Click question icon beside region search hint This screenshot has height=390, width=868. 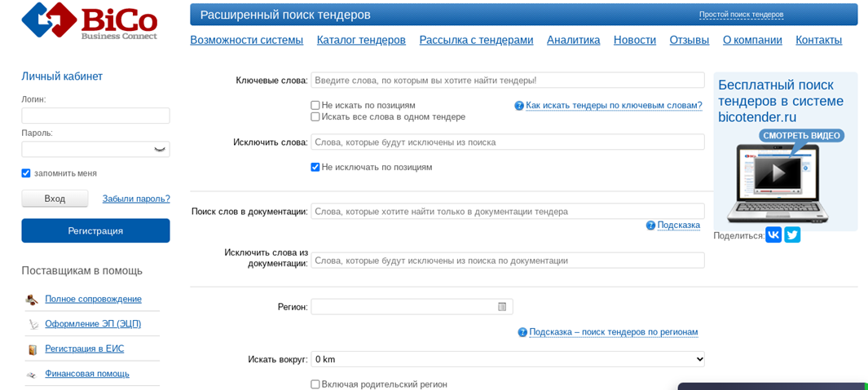point(522,332)
